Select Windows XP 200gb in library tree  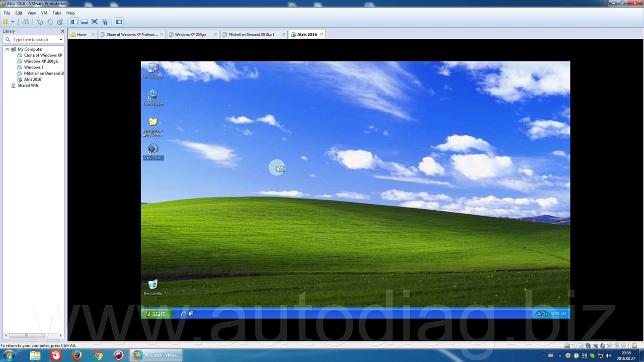pos(41,61)
